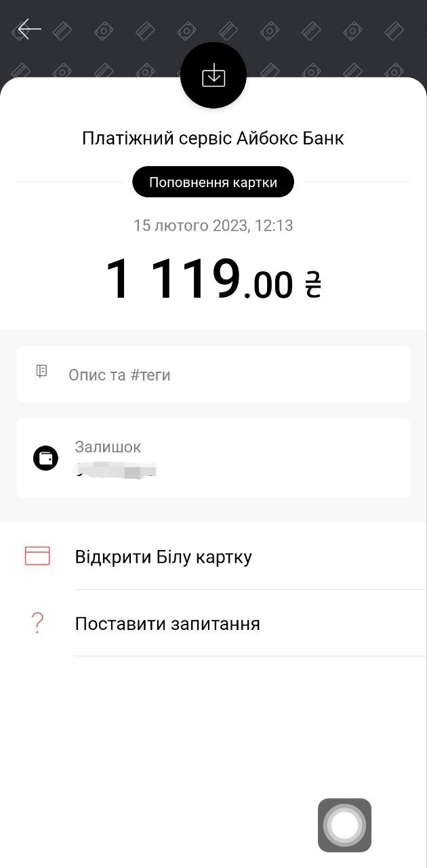
Task: Open 'Відкрити Білу картку' option
Action: pyautogui.click(x=163, y=557)
